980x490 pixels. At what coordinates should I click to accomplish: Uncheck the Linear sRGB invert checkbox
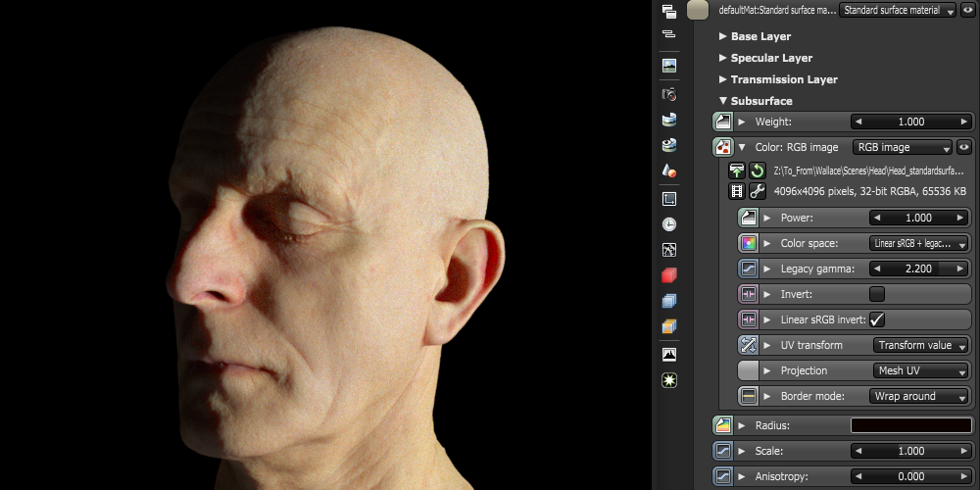pyautogui.click(x=877, y=319)
